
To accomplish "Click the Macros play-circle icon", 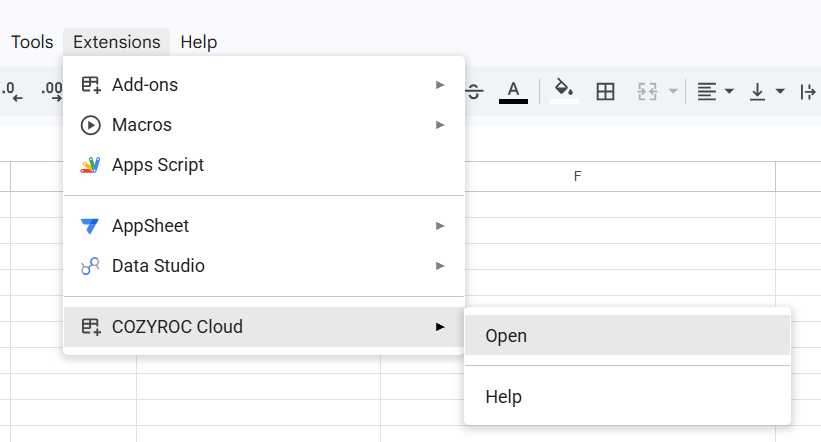I will pos(91,125).
